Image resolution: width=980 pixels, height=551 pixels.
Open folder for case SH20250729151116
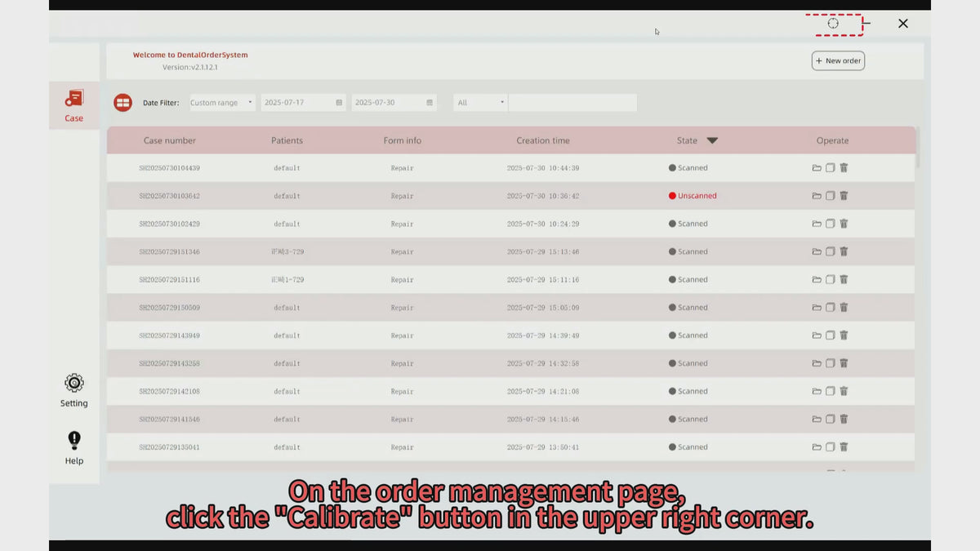click(x=817, y=280)
